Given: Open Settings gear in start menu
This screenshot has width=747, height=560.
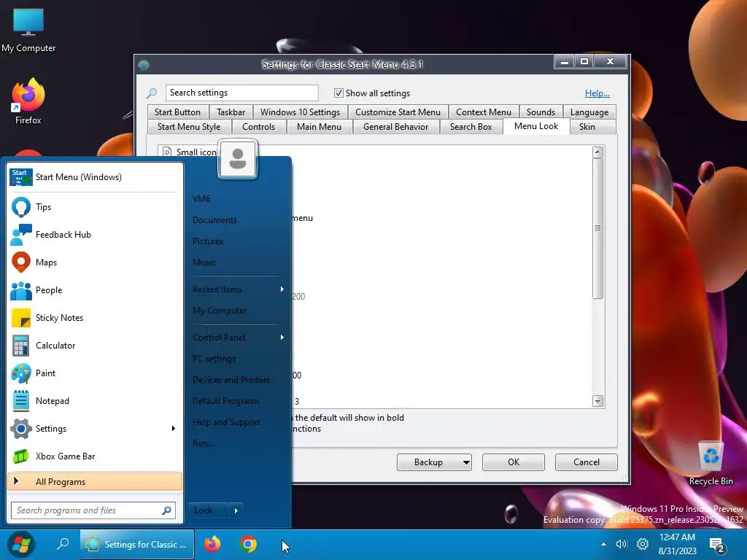Looking at the screenshot, I should point(21,429).
